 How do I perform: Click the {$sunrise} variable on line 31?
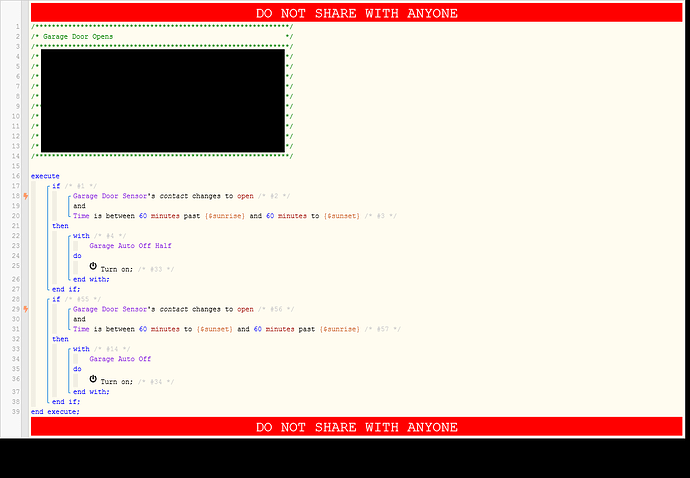[x=339, y=328]
